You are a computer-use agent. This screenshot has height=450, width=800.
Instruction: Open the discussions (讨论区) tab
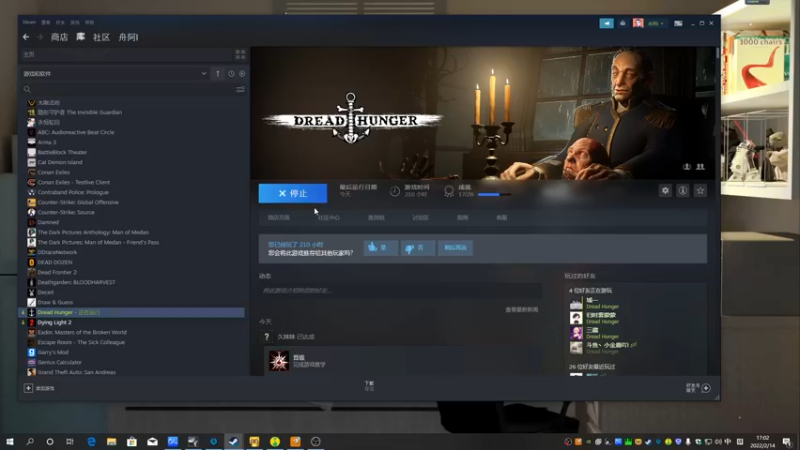420,218
